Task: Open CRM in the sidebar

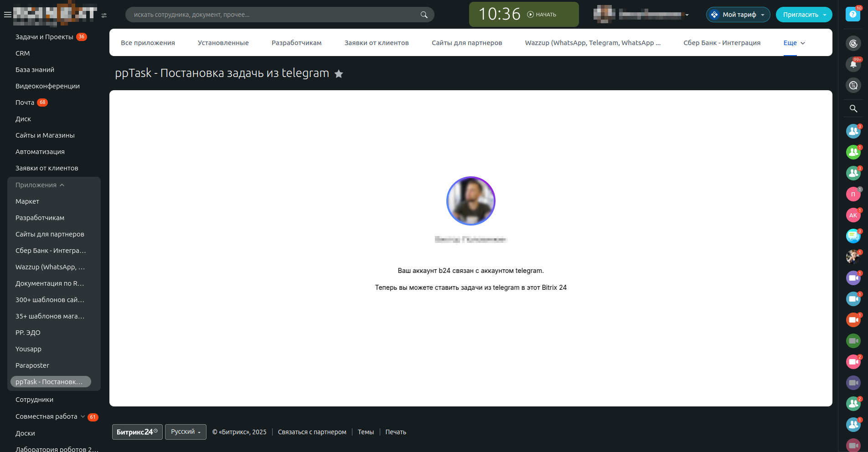Action: 23,53
